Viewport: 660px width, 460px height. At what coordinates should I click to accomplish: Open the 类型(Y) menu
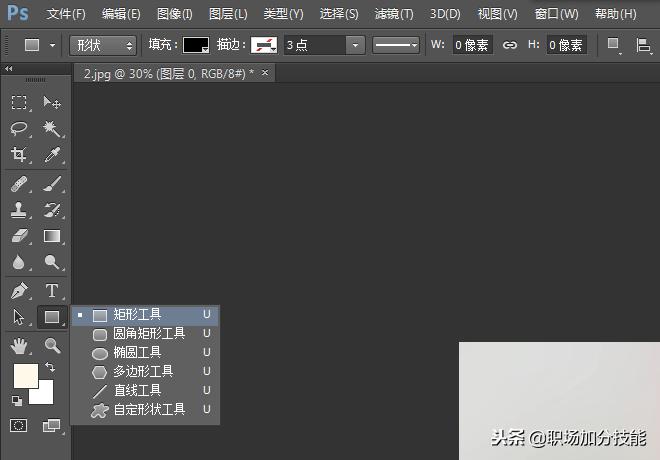[x=283, y=14]
